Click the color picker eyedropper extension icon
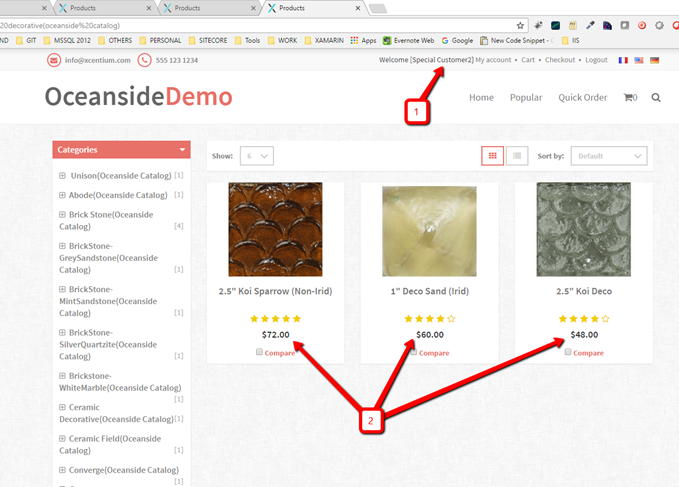The width and height of the screenshot is (679, 487). [x=590, y=26]
